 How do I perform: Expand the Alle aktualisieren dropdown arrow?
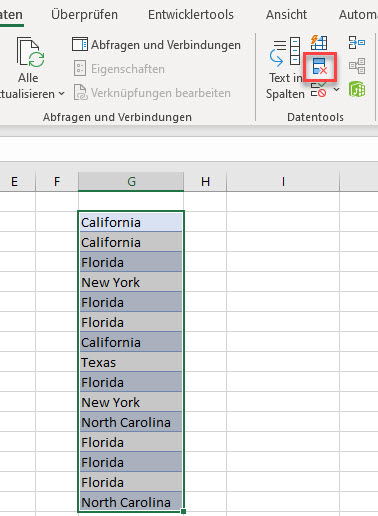coord(61,94)
